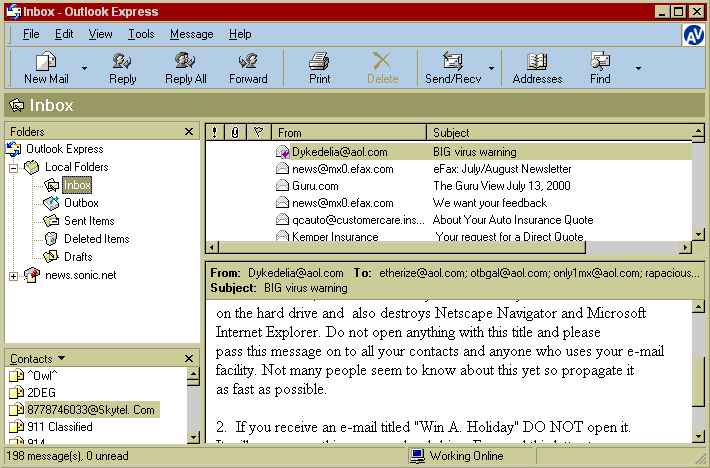Close the Contacts pane
This screenshot has height=468, width=710.
189,358
